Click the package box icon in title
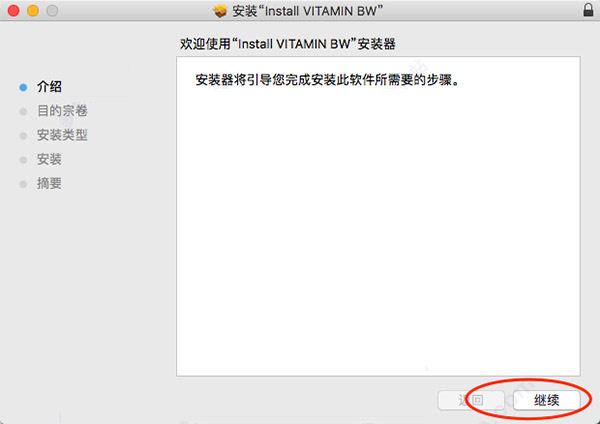 pyautogui.click(x=220, y=11)
